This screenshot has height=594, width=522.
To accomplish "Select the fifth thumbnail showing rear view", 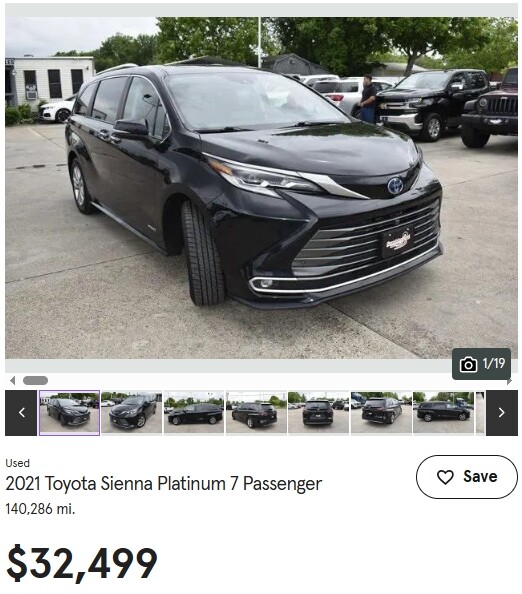I will tap(319, 413).
